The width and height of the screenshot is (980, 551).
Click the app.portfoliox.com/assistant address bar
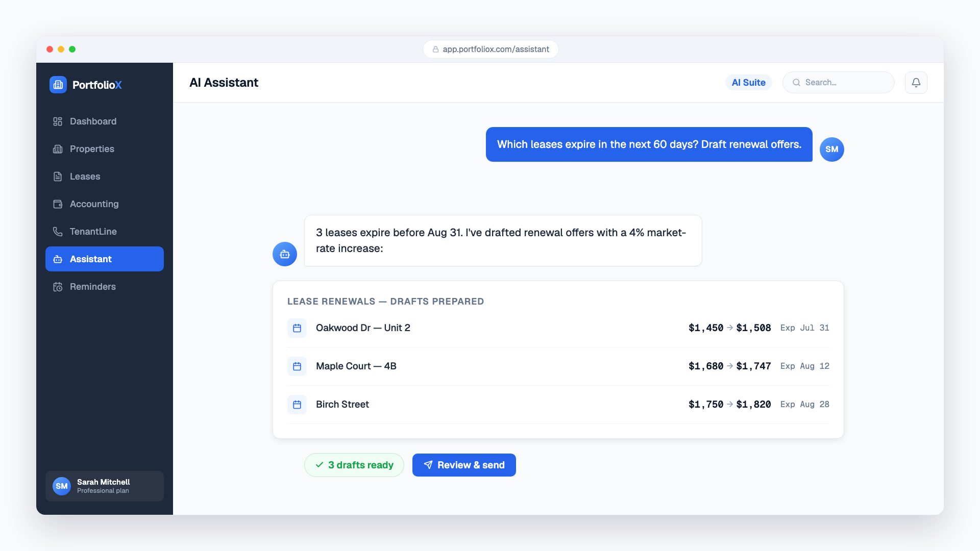(x=491, y=49)
